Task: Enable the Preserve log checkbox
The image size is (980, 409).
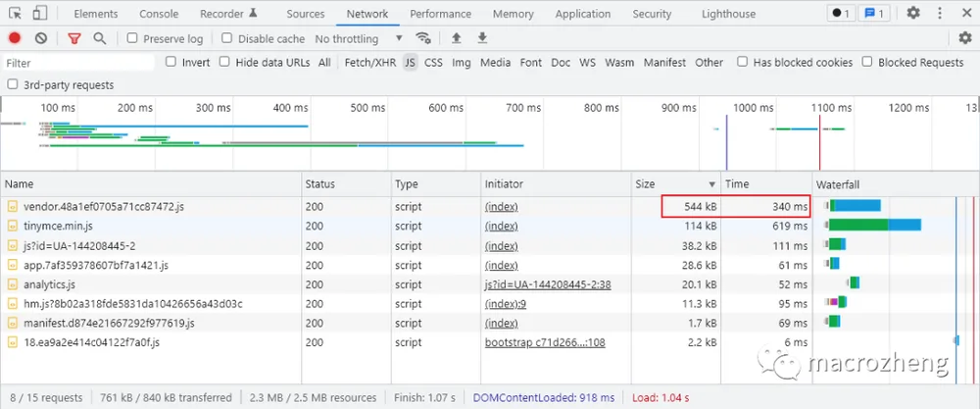Action: click(x=132, y=38)
